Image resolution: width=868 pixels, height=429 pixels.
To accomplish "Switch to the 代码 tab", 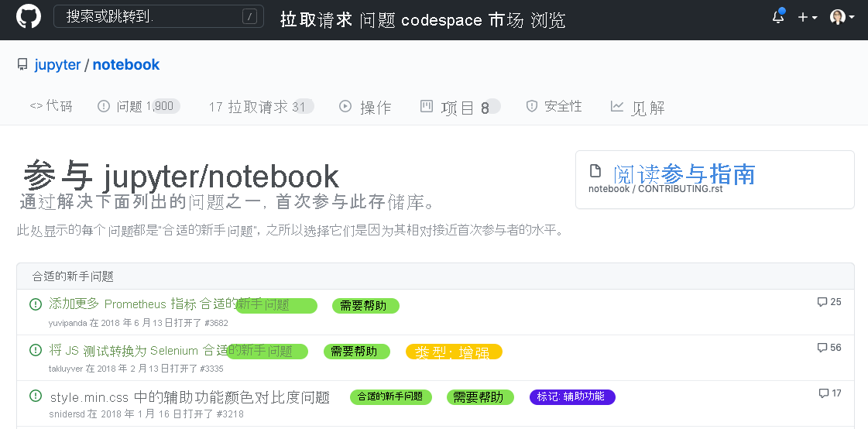I will 51,106.
